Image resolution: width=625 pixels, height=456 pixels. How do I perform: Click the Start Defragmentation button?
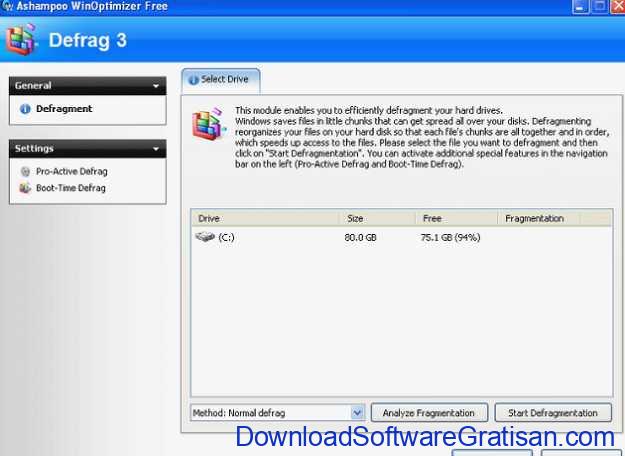(x=553, y=413)
